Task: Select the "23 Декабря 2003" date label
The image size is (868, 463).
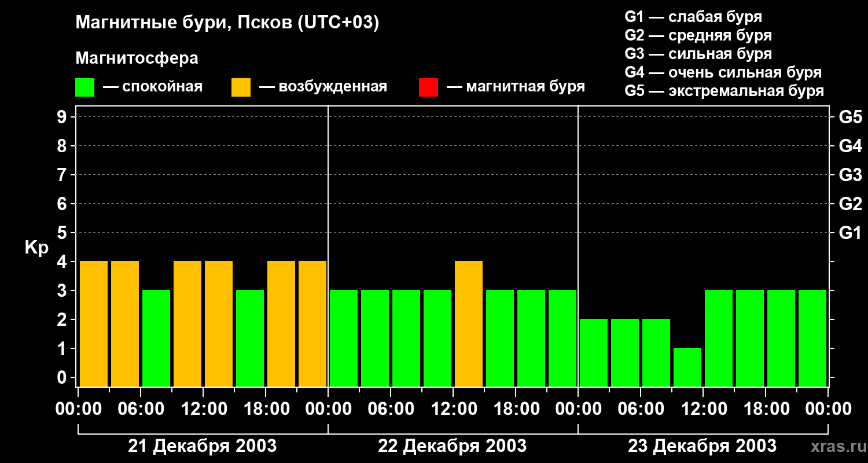Action: coord(702,446)
